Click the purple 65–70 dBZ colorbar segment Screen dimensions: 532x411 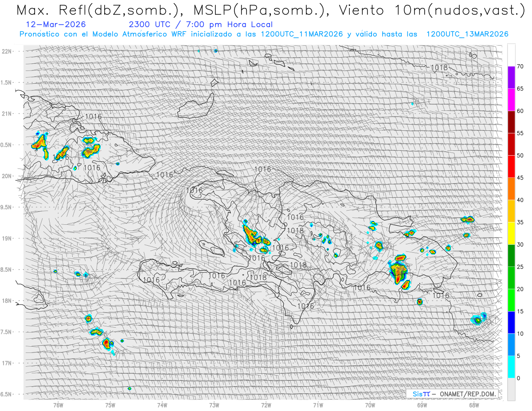[x=511, y=78]
